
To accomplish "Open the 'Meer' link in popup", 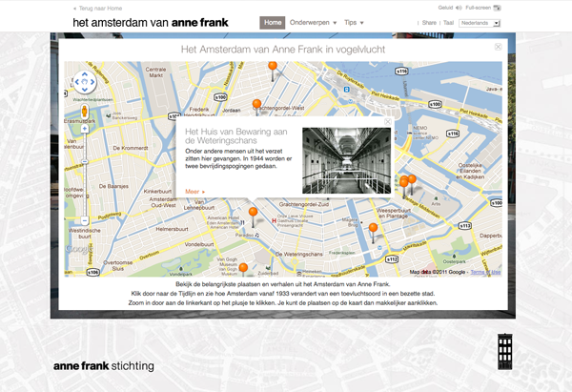I will point(194,192).
